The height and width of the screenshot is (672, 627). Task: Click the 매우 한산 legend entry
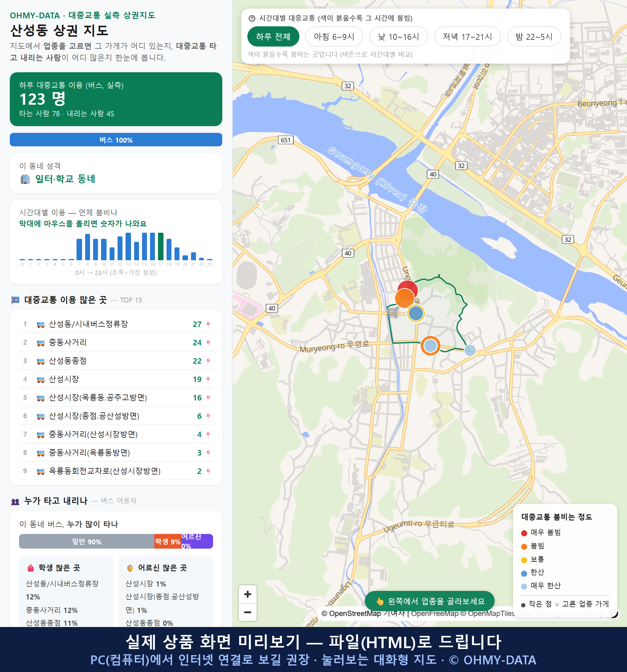click(x=541, y=585)
